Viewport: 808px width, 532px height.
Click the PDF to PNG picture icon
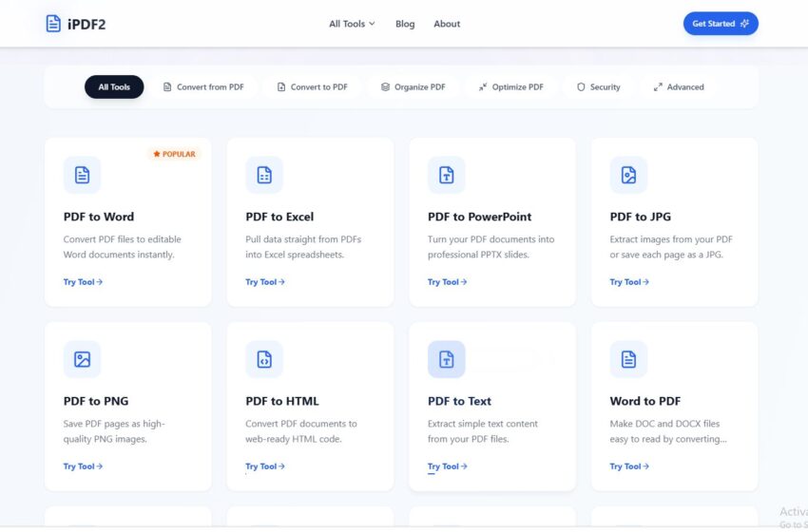point(82,359)
